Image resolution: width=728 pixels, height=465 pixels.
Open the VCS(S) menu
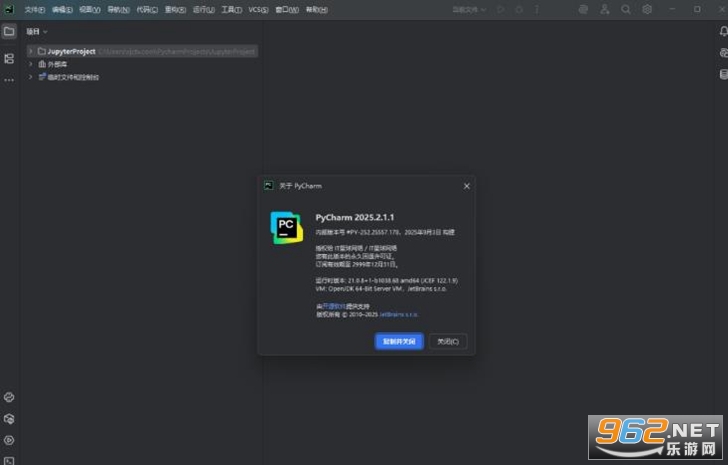coord(258,10)
